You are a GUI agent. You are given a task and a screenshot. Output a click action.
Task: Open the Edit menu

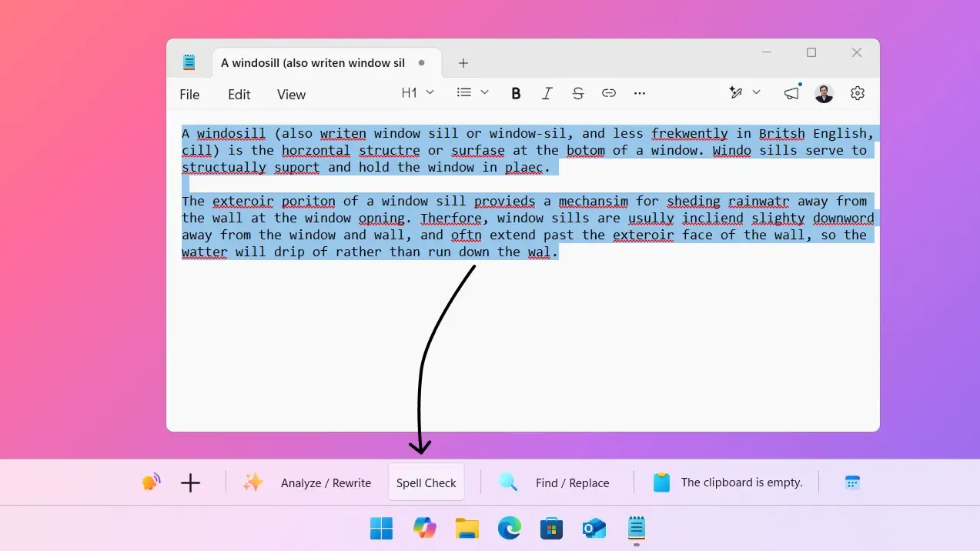[x=239, y=95]
